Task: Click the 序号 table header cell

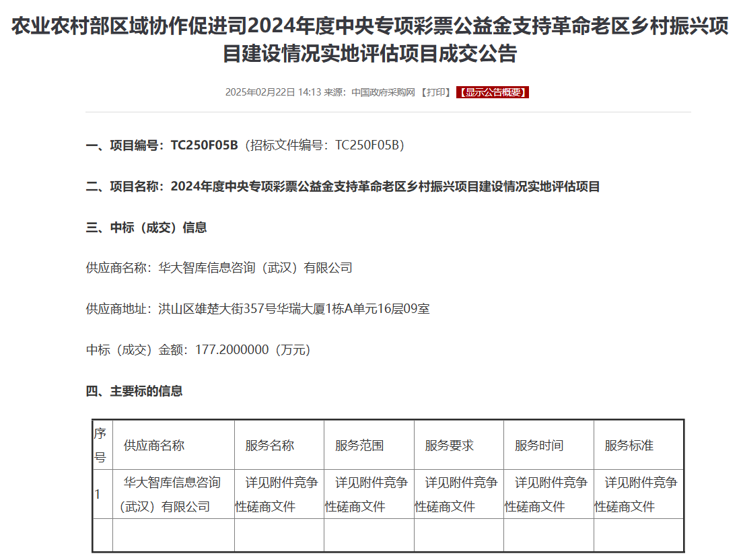Action: [x=103, y=445]
